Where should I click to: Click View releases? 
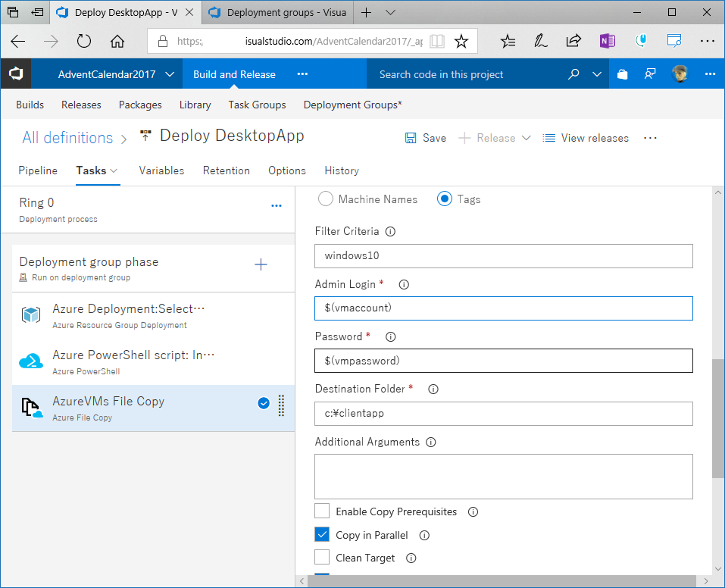[586, 138]
